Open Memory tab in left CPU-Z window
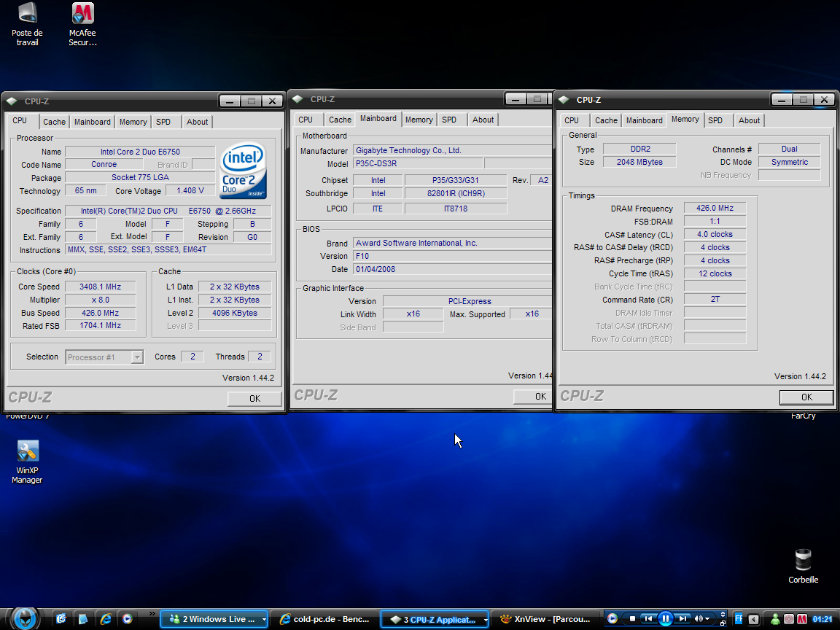Screen dimensions: 840x630 coord(133,122)
